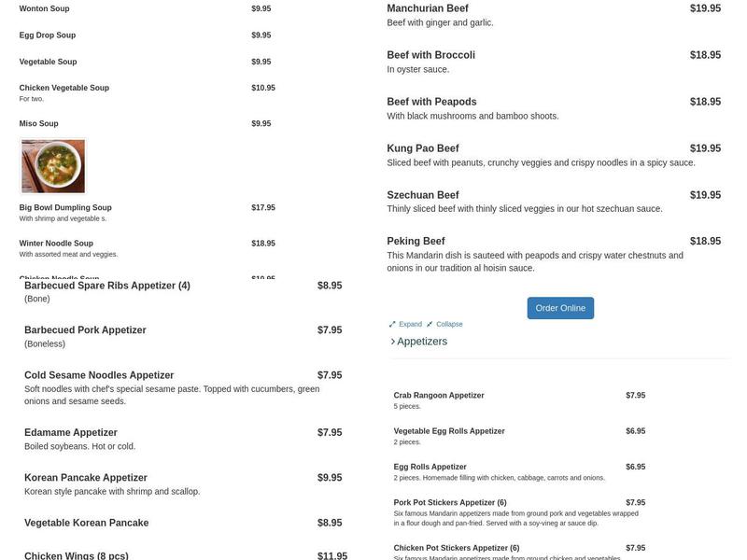Screen dimensions: 747x560
Task: Select the Szechuan Beef dish
Action: (423, 194)
